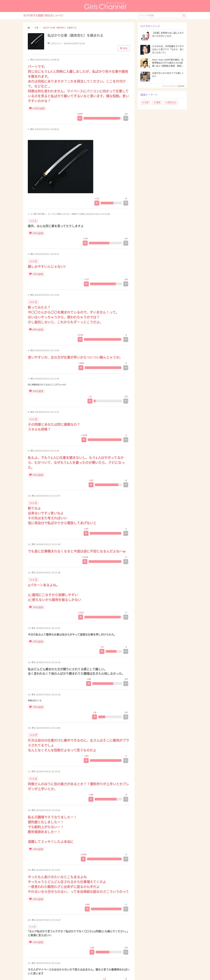This screenshot has width=210, height=980.
Task: Upvote comment 1 with the plus button
Action: coord(80,118)
